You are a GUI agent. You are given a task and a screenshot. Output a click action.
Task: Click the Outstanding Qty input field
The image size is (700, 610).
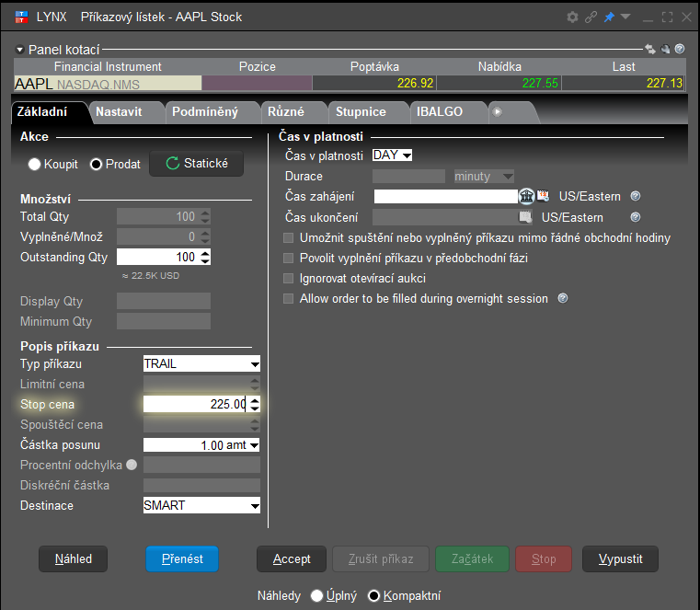pyautogui.click(x=158, y=258)
